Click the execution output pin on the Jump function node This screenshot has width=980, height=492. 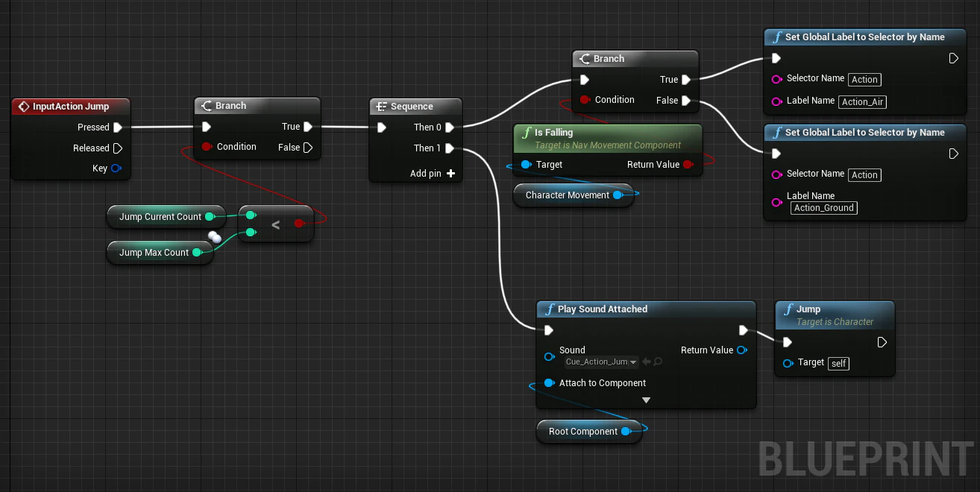coord(882,342)
